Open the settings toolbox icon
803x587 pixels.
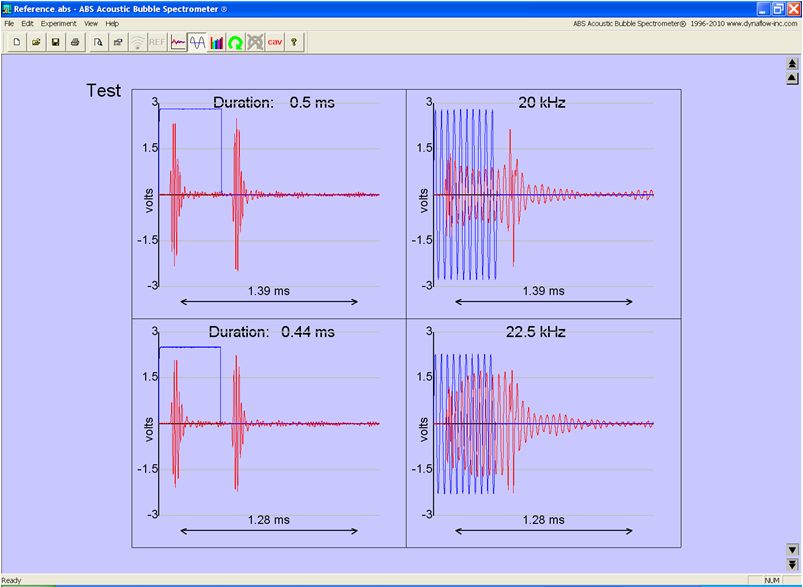(x=118, y=42)
